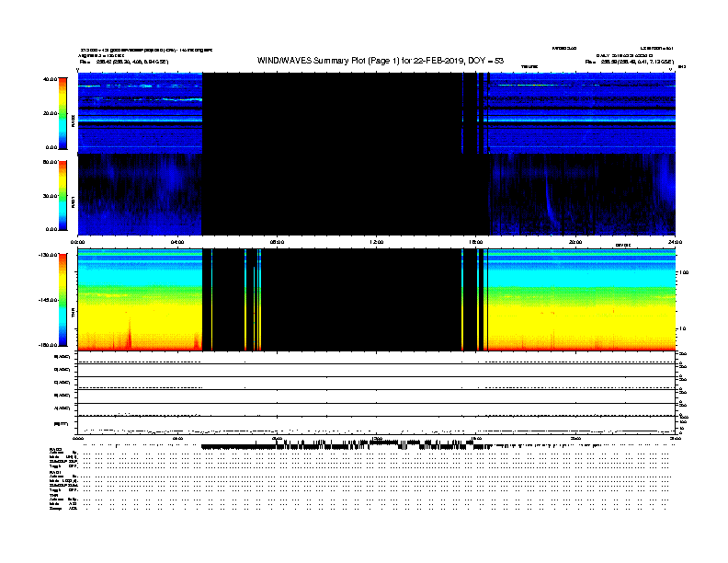Click the TNR color bar legend

pyautogui.click(x=63, y=300)
